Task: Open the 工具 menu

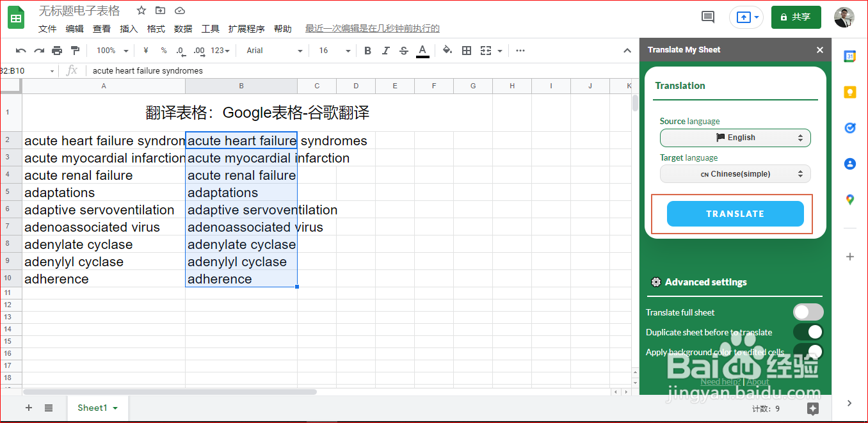Action: [x=211, y=29]
